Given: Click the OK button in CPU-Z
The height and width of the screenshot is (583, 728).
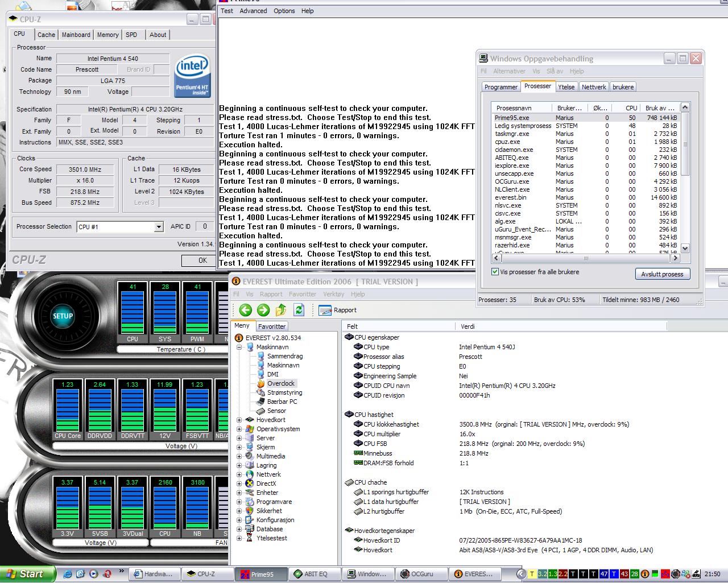Looking at the screenshot, I should tap(202, 261).
